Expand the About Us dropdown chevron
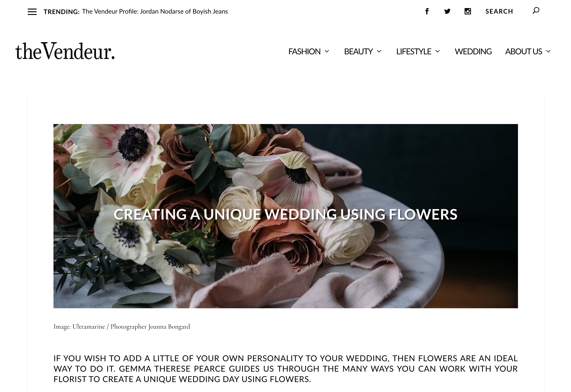 tap(548, 51)
